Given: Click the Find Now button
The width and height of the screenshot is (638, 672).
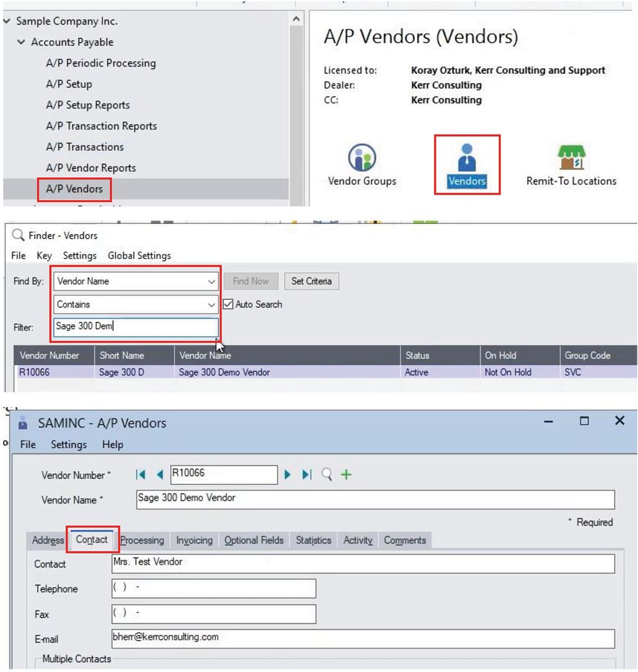Looking at the screenshot, I should (251, 281).
